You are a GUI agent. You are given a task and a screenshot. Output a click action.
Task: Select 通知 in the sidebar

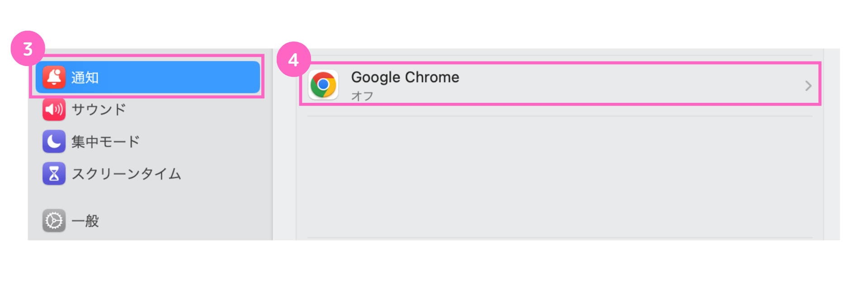85,78
